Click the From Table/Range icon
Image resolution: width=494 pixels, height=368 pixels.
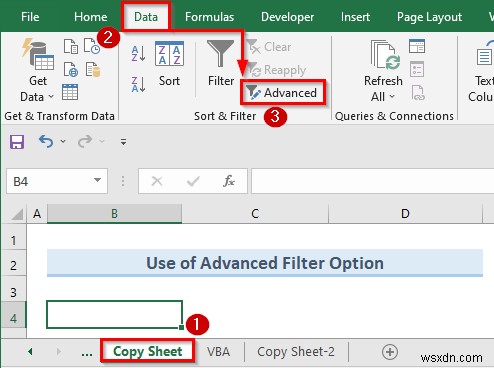coord(70,92)
